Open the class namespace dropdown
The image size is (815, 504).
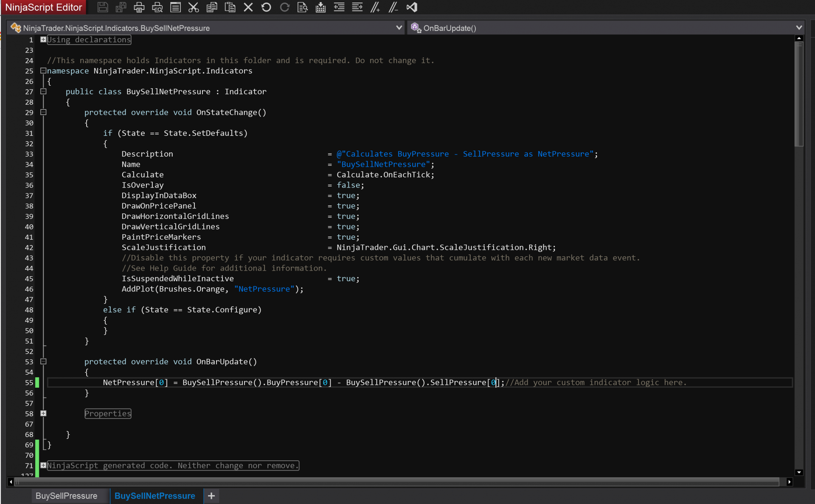coord(399,28)
